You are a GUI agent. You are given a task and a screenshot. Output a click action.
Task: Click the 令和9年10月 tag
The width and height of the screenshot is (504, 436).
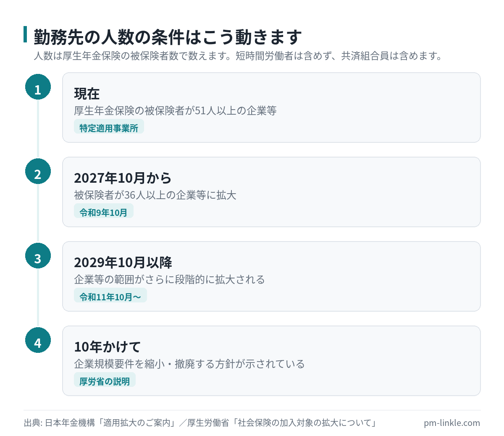click(x=104, y=211)
